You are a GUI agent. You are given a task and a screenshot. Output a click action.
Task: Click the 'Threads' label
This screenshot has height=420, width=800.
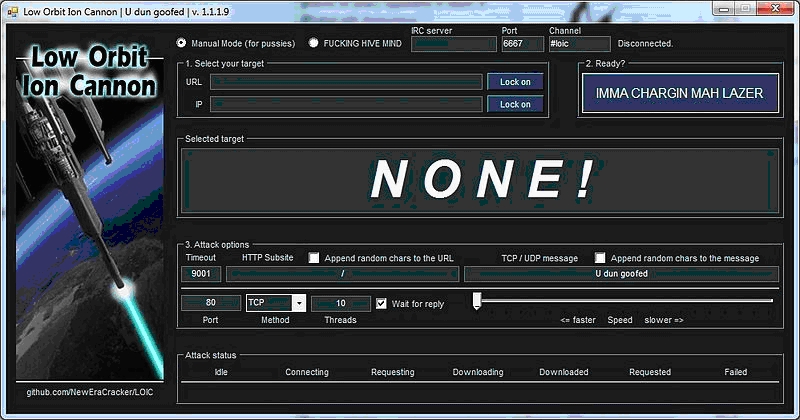[340, 320]
